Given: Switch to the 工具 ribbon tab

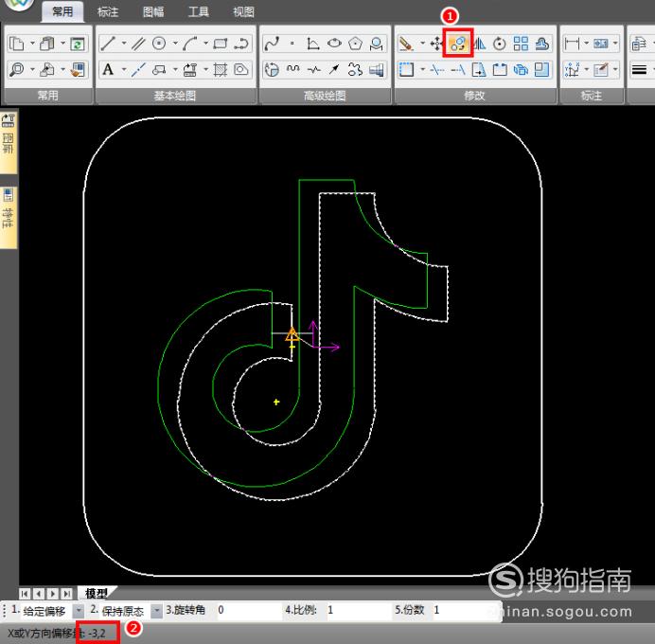Looking at the screenshot, I should point(198,11).
